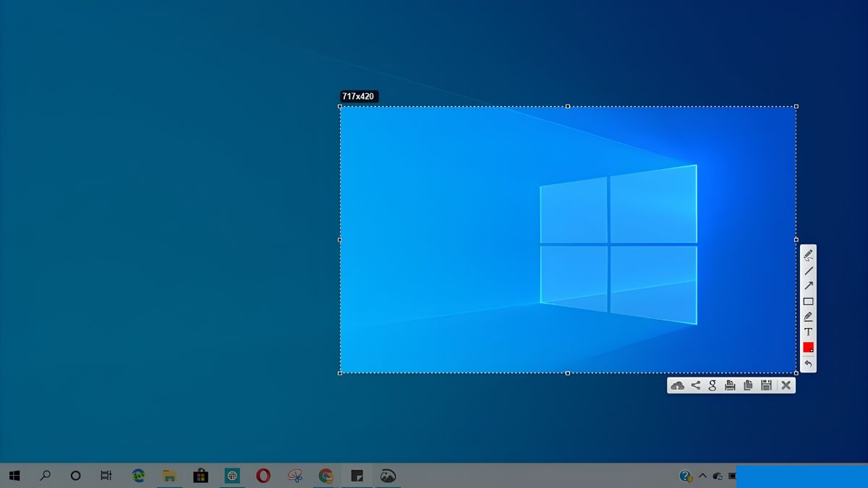Select the Pen freehand drawing tool
This screenshot has height=488, width=868.
click(808, 254)
